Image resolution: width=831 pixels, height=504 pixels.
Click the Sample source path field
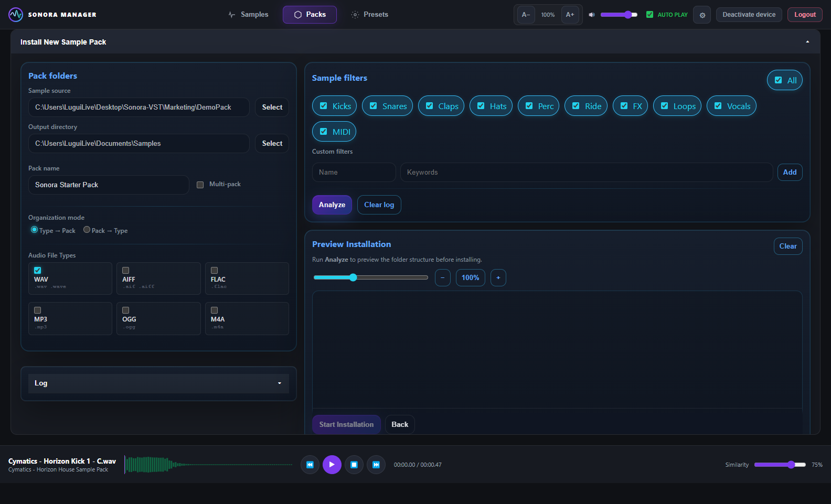click(139, 107)
